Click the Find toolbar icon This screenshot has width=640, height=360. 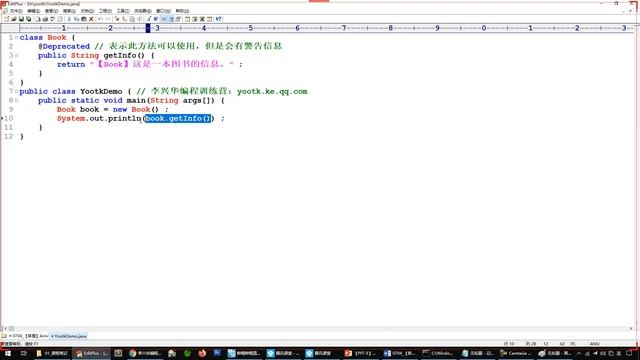pos(117,19)
